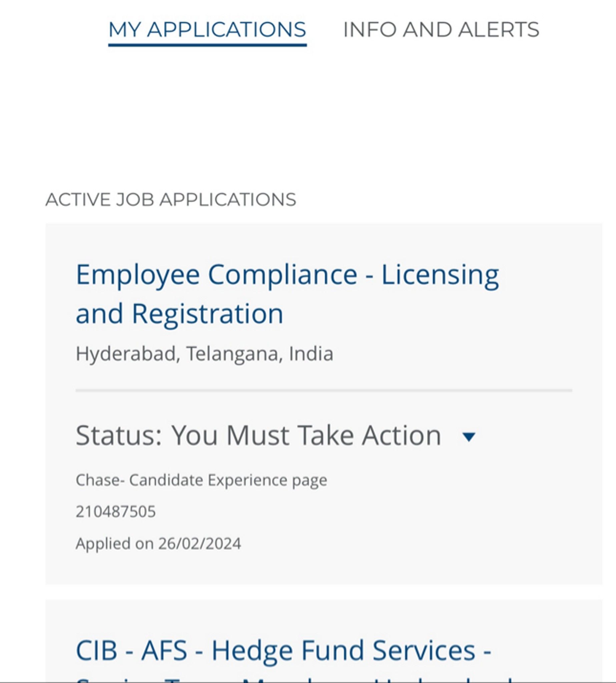Click the Hyderabad, Telangana, India location text

204,354
